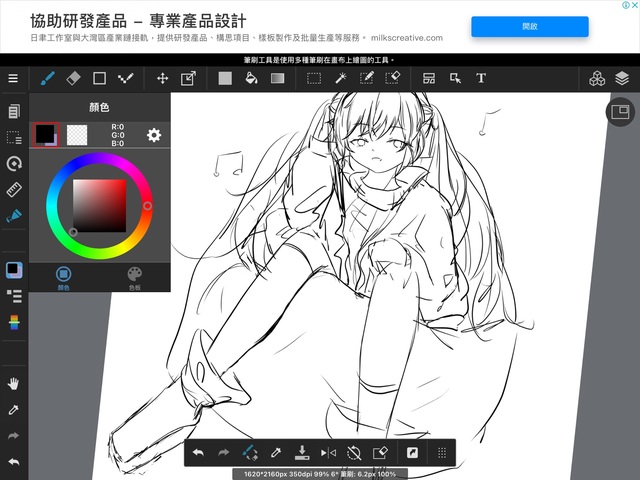Open color panel settings gear

click(x=154, y=135)
